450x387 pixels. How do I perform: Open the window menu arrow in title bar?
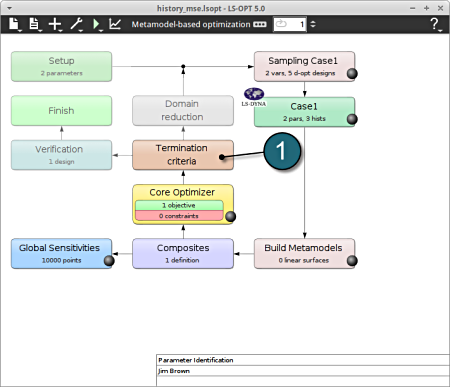coord(9,8)
